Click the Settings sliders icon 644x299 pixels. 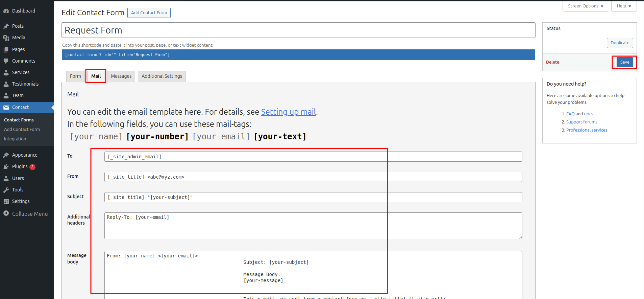(6, 201)
